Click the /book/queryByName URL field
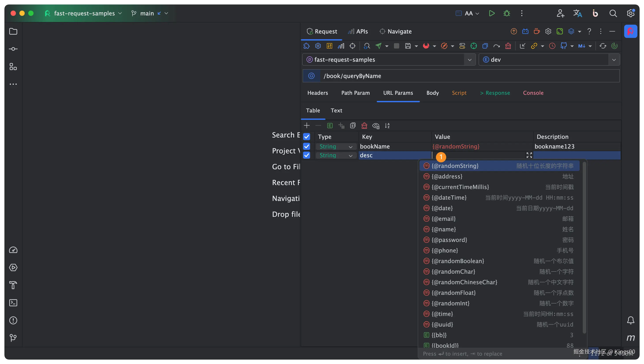The image size is (644, 364). coord(470,76)
